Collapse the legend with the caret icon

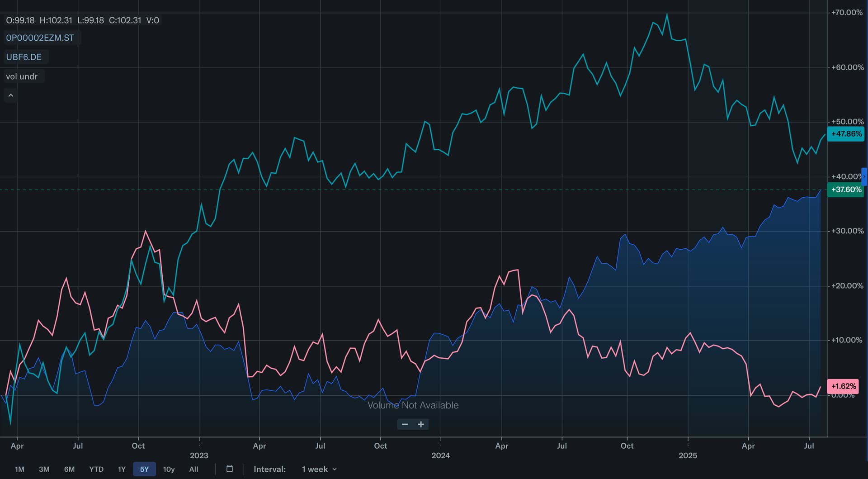[x=11, y=95]
